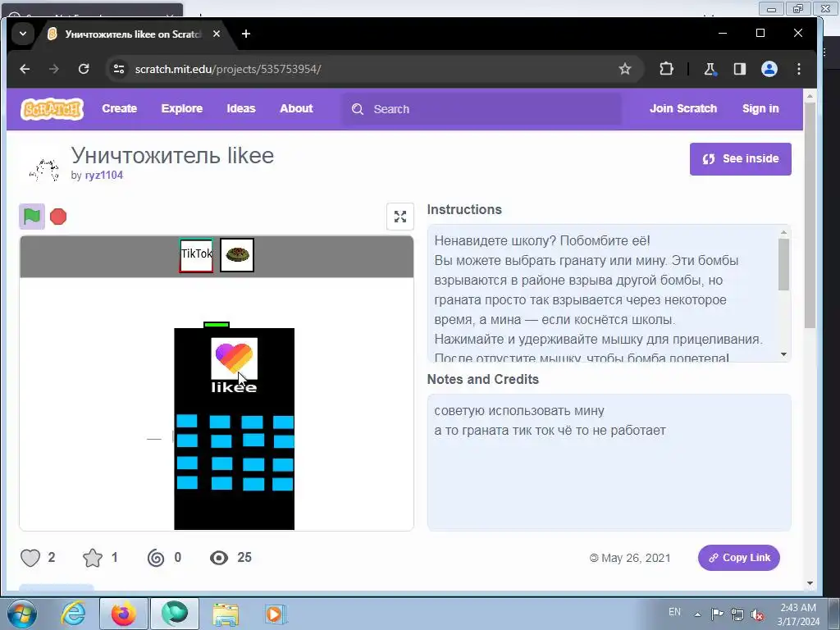Click instructions scrollbar up arrow
This screenshot has width=840, height=630.
(783, 232)
